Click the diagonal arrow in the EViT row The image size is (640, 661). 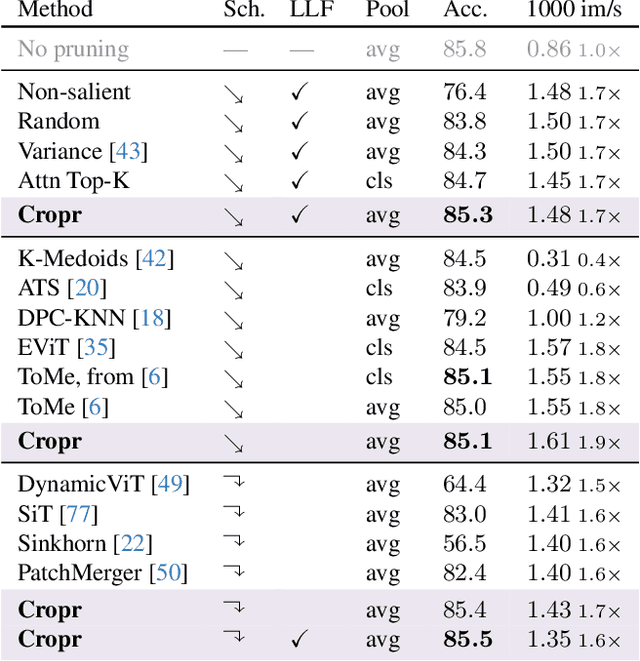point(234,349)
